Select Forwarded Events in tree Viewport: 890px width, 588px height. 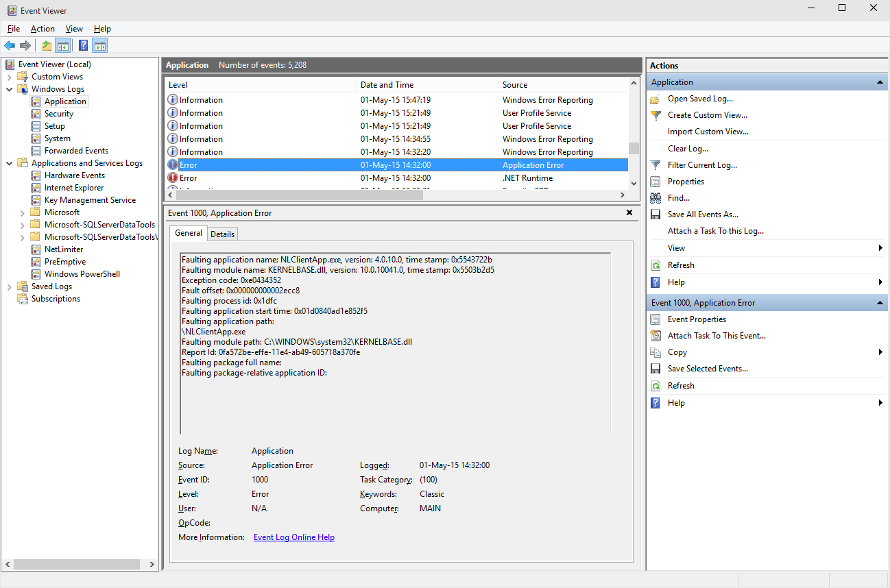point(76,151)
